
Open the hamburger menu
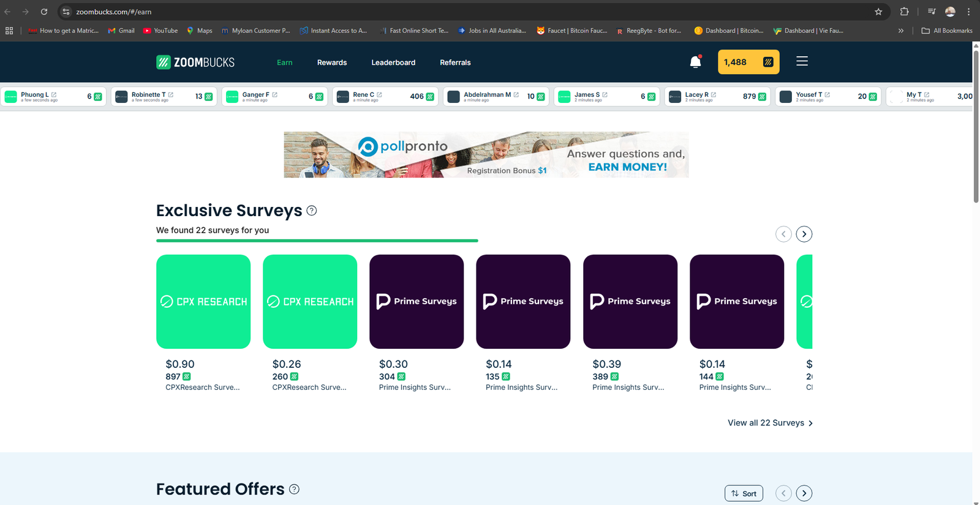[802, 61]
